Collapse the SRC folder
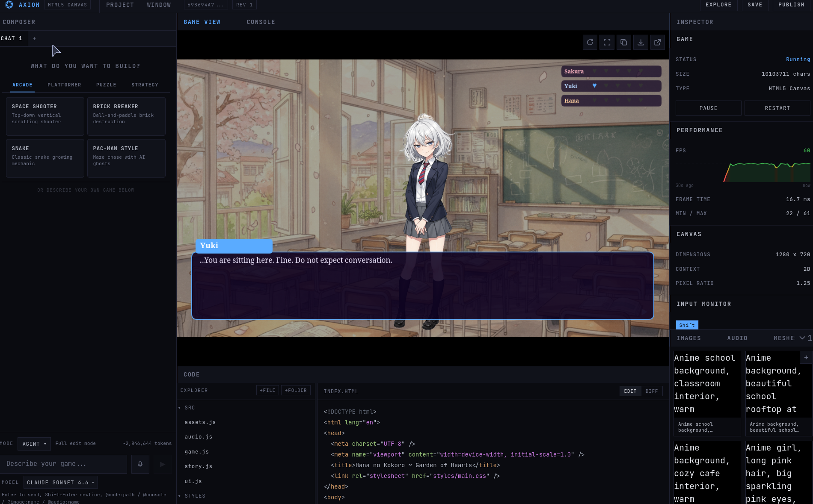This screenshot has height=504, width=813. click(187, 408)
